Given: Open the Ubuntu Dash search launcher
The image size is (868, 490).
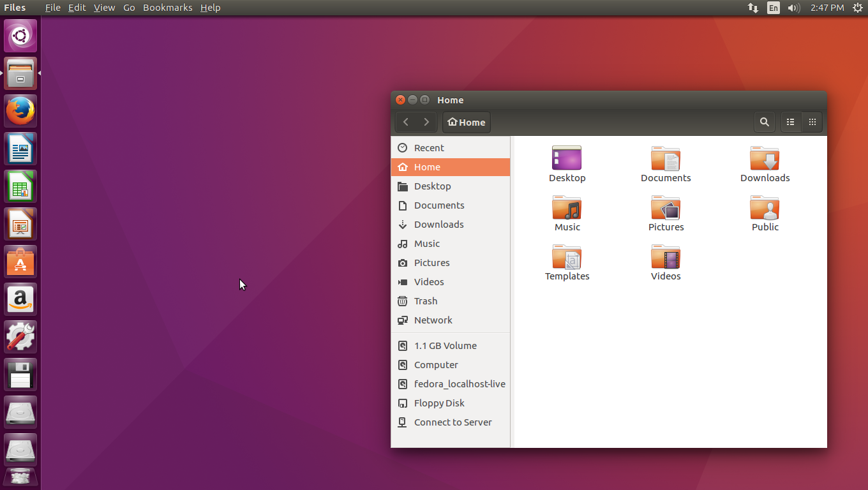Looking at the screenshot, I should tap(20, 36).
